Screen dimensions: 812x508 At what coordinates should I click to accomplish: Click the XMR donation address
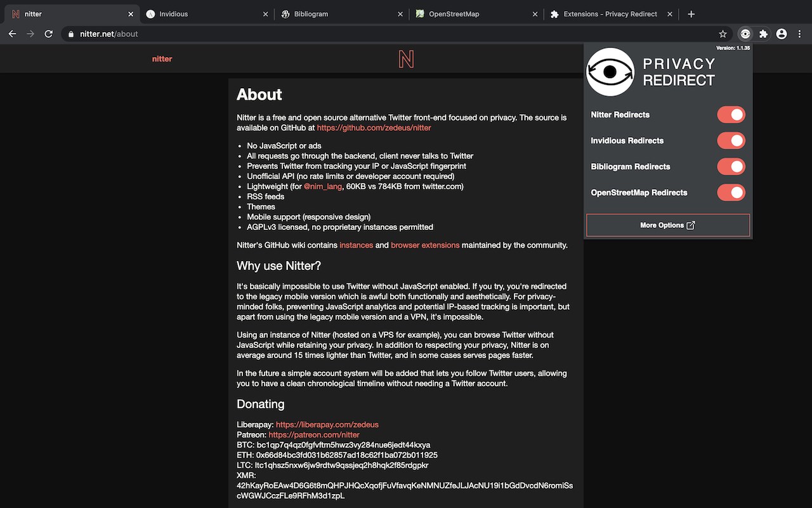405,491
